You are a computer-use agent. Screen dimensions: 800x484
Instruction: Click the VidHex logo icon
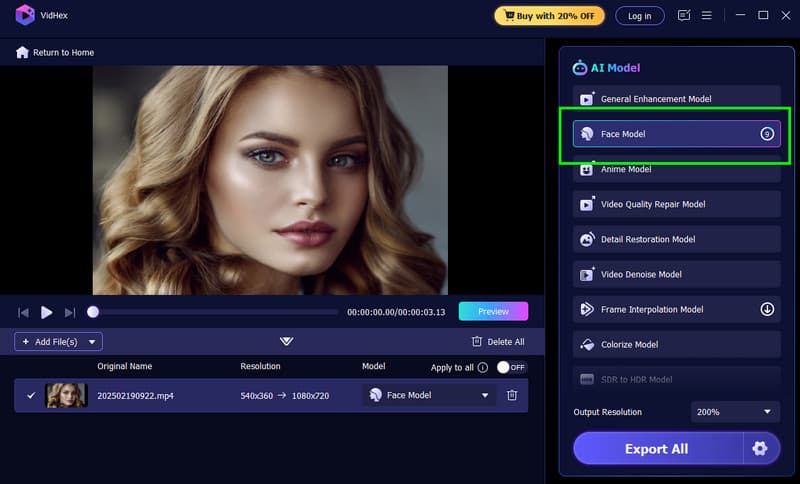(24, 15)
